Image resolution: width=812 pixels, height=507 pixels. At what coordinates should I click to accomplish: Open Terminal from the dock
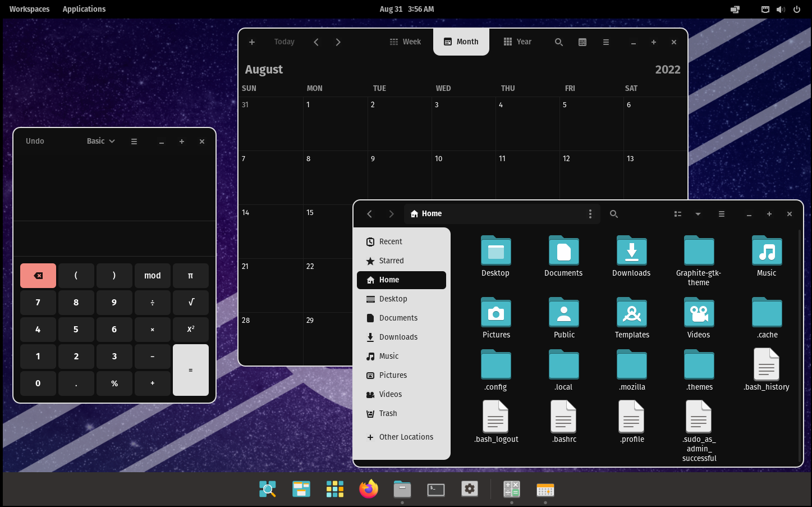(436, 489)
